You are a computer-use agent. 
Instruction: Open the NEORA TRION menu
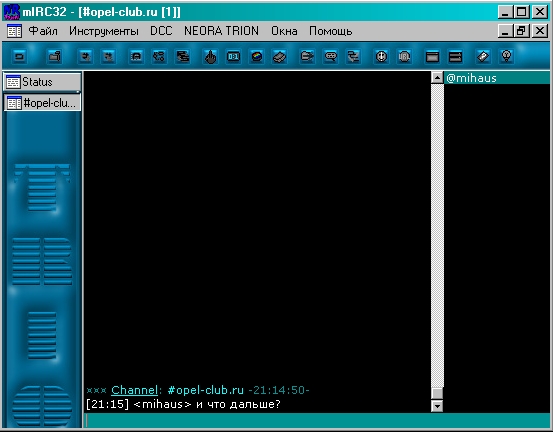click(x=221, y=31)
